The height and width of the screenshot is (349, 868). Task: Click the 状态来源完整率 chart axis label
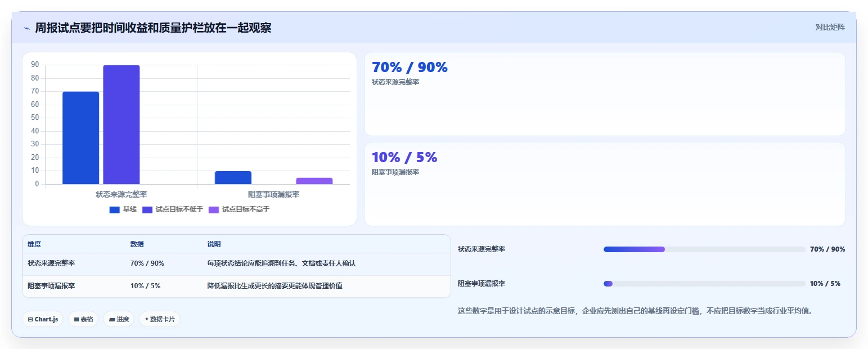(x=122, y=194)
